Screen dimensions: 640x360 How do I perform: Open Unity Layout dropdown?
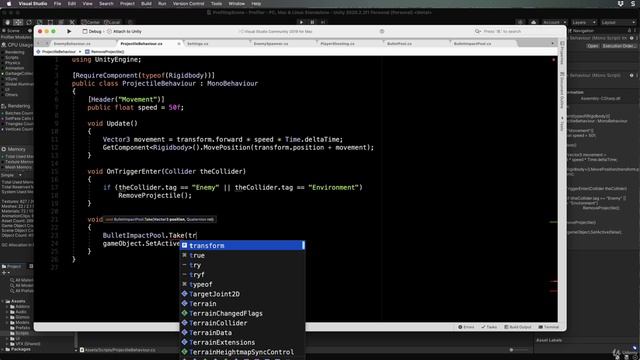point(618,22)
